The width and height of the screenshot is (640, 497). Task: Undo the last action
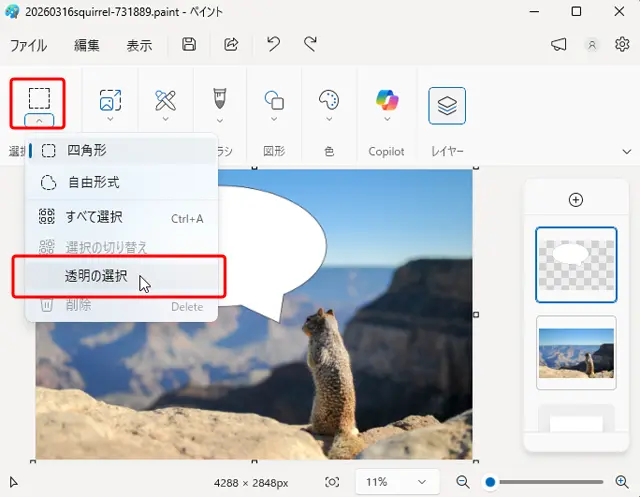pos(273,44)
